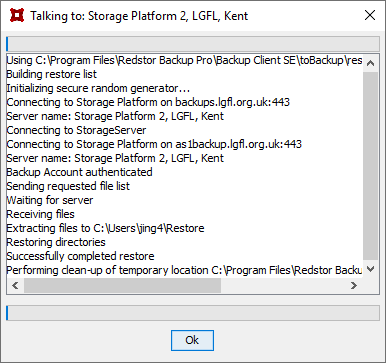Click the Ok button
Image resolution: width=386 pixels, height=363 pixels.
pos(192,340)
